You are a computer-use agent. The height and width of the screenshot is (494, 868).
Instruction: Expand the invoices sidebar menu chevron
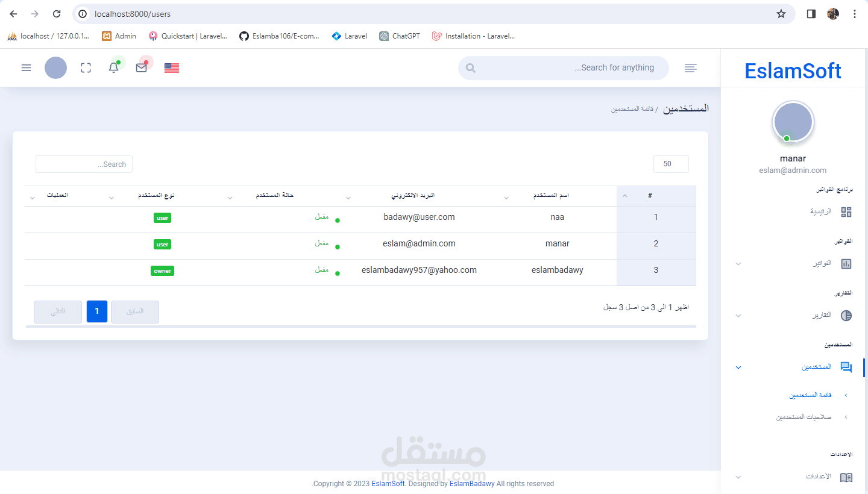click(738, 264)
